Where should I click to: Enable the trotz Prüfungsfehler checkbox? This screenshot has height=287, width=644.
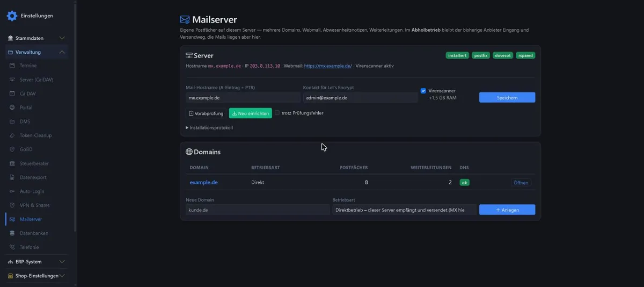click(x=277, y=113)
